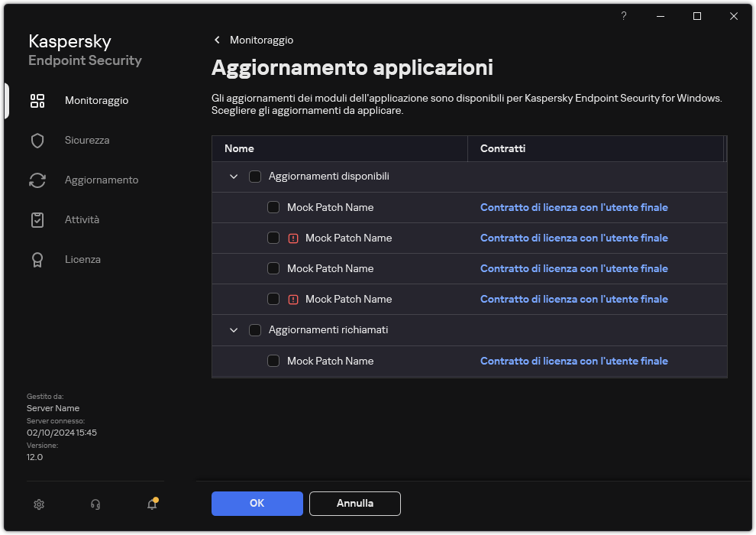
Task: Select the Licenza key icon
Action: tap(37, 259)
